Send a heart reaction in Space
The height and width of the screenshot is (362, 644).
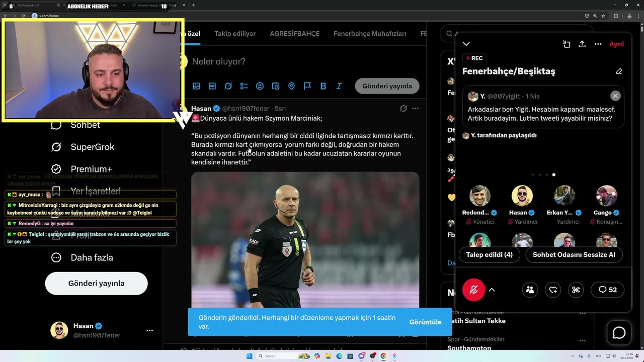pos(553,290)
